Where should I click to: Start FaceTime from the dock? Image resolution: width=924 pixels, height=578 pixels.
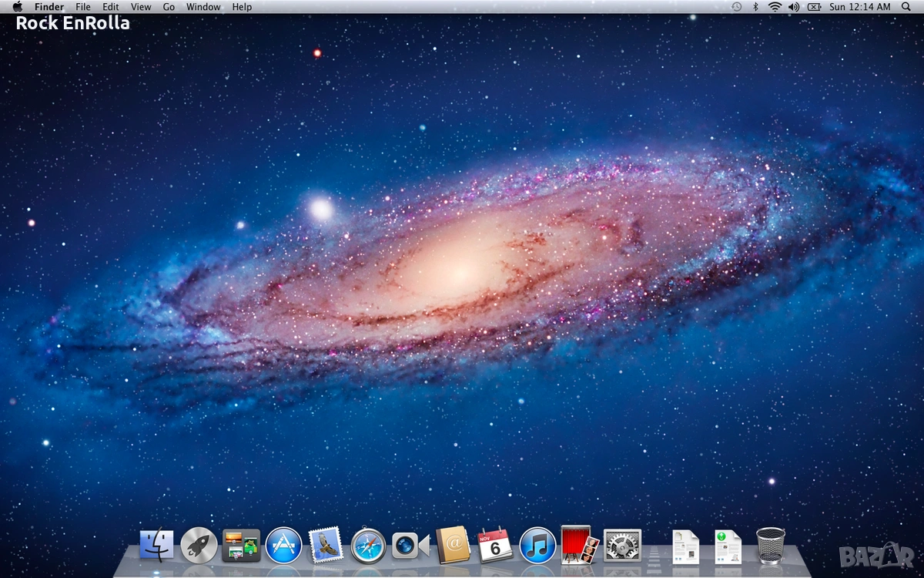(x=410, y=546)
